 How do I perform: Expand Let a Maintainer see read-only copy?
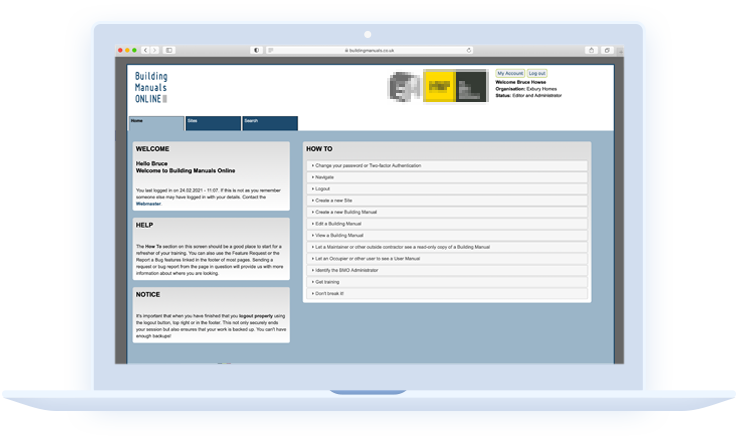tap(447, 247)
